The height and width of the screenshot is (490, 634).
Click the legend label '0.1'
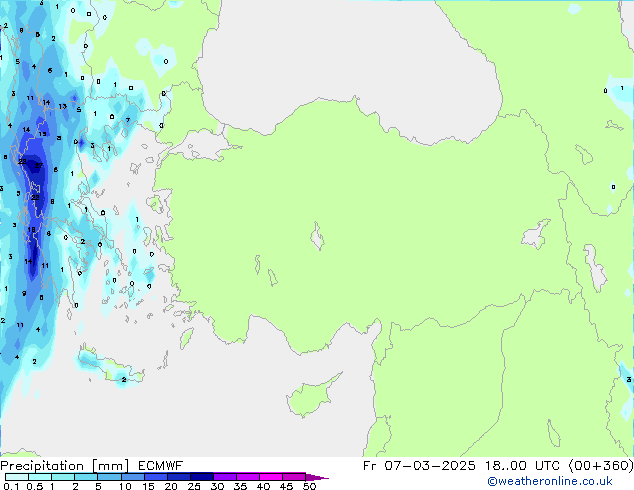12,486
